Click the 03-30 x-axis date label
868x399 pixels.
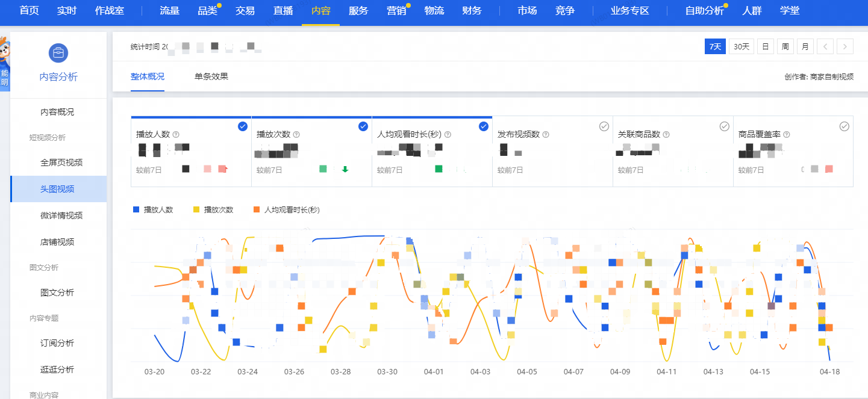(387, 372)
